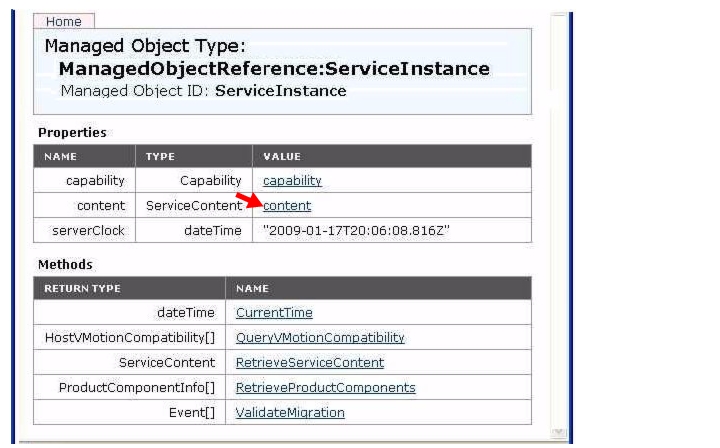Click the Methods section heading

[65, 265]
